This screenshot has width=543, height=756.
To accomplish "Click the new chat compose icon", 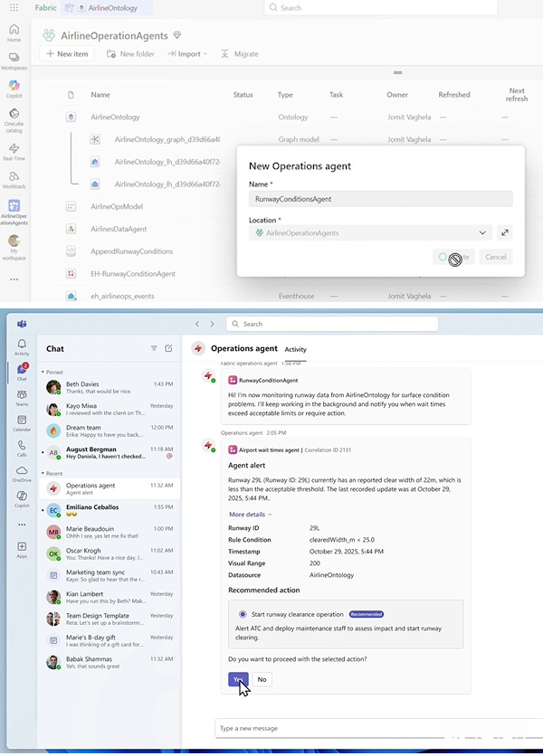I will (x=168, y=348).
